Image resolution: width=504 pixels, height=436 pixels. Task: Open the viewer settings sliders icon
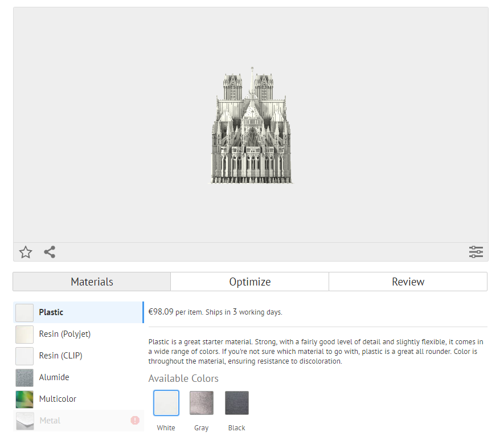point(476,252)
